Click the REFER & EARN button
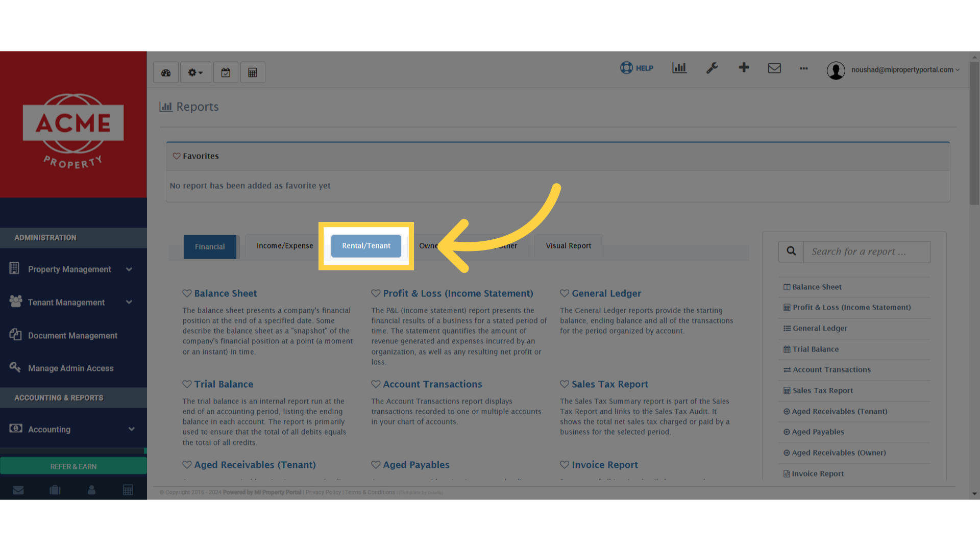This screenshot has width=980, height=551. [73, 466]
